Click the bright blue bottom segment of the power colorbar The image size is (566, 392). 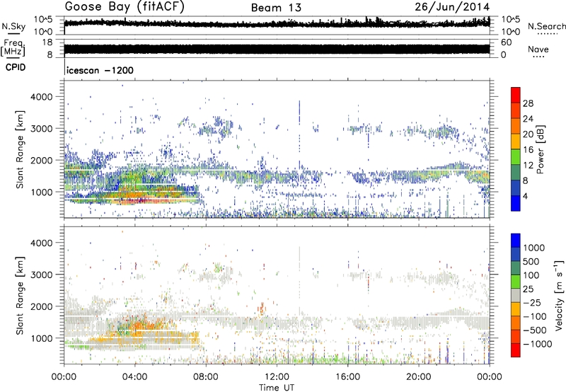[516, 204]
